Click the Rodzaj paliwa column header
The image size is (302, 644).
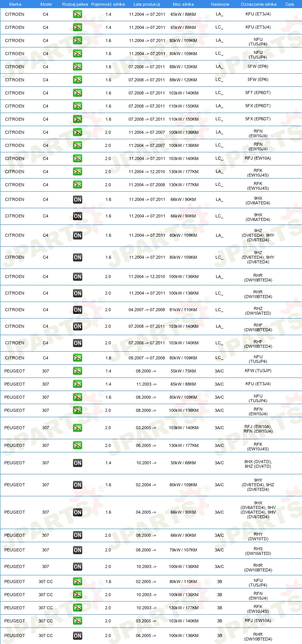pyautogui.click(x=75, y=4)
